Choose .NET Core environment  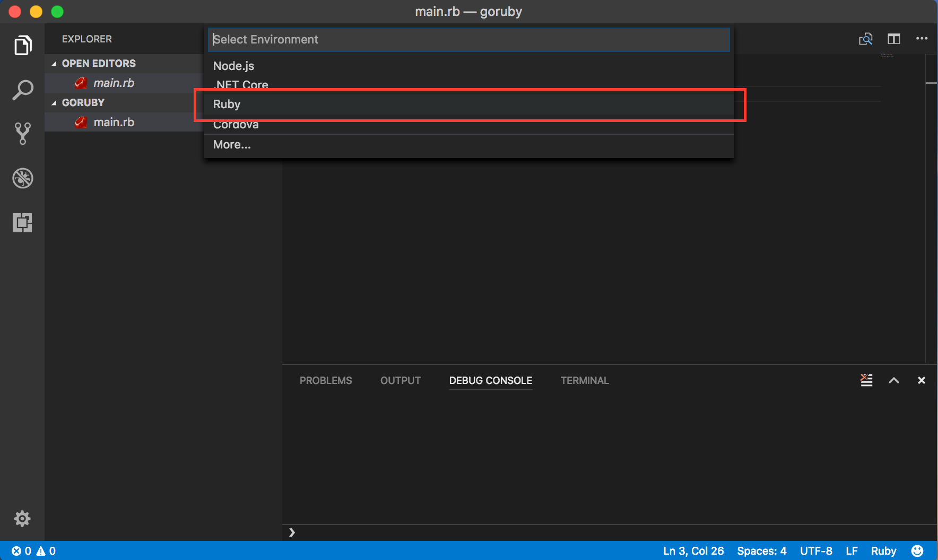tap(469, 84)
